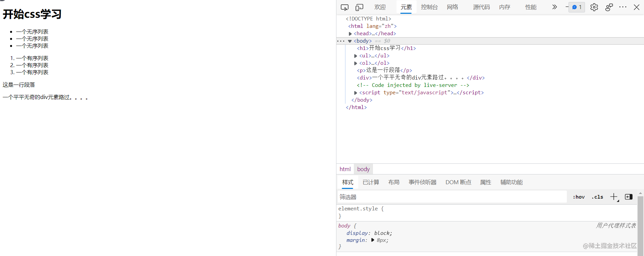Select the div element in DOM tree
Viewport: 644px width, 256px height.
pyautogui.click(x=421, y=78)
